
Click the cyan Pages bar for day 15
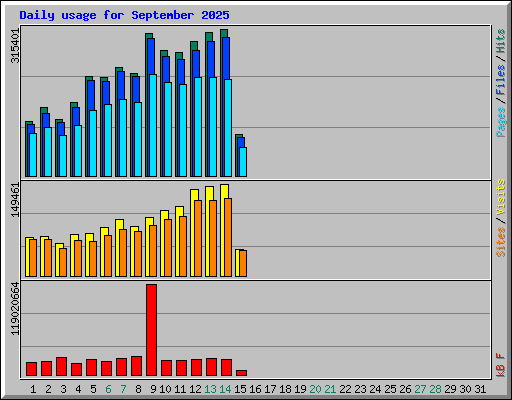(243, 162)
